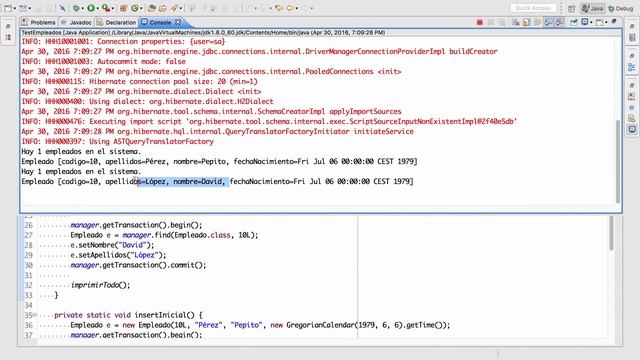
Task: Close the Console view tab
Action: pos(178,22)
